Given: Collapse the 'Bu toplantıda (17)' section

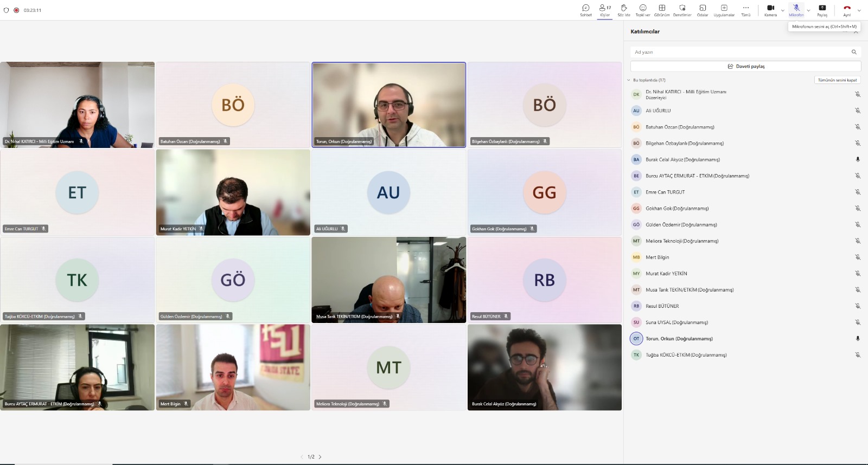Looking at the screenshot, I should (629, 80).
